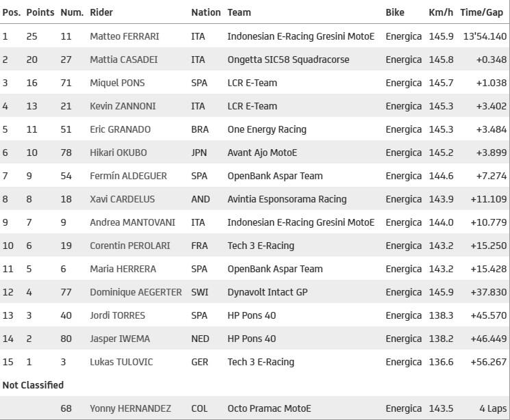Click Dynavolt Intact GP team name
Image resolution: width=510 pixels, height=420 pixels.
tap(268, 292)
